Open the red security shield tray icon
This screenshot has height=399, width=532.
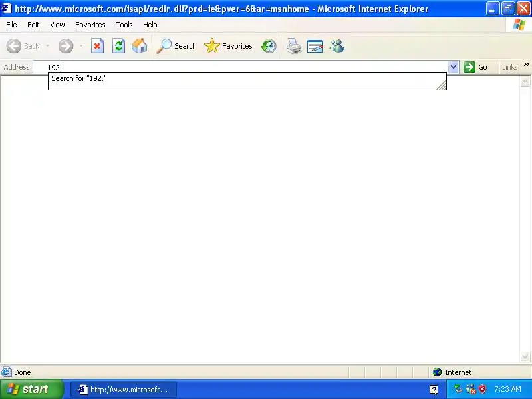tap(482, 389)
